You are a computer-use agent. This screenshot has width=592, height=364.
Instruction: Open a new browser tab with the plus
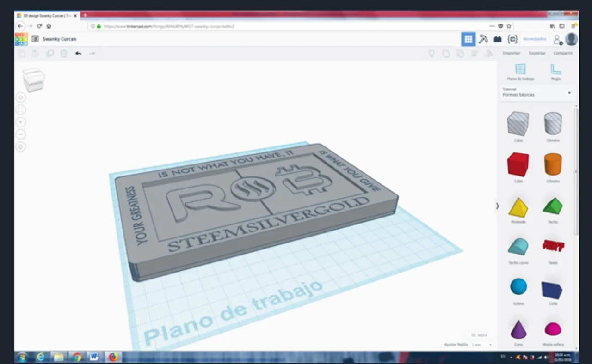(x=85, y=15)
